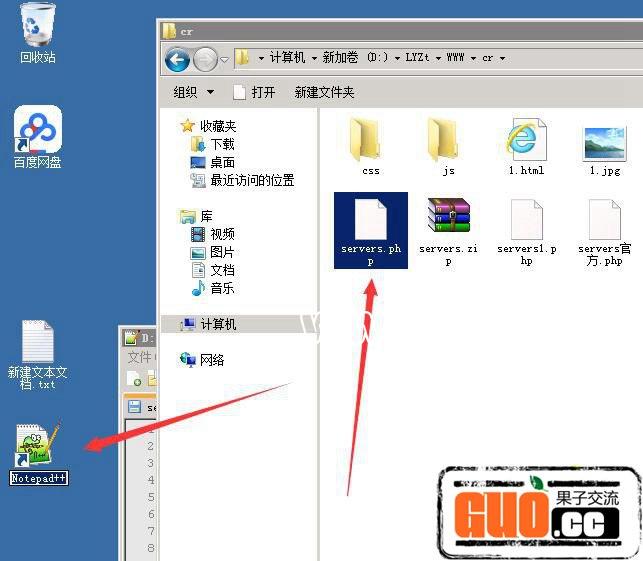Click the Explorer back arrow button
Screen dimensions: 643x561
178,58
